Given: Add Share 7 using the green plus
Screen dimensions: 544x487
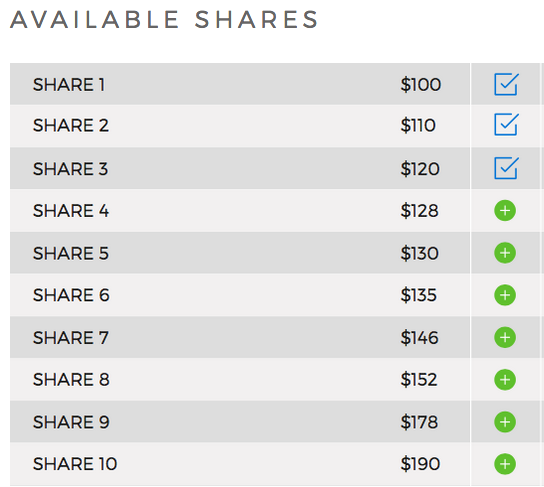Looking at the screenshot, I should pos(505,338).
